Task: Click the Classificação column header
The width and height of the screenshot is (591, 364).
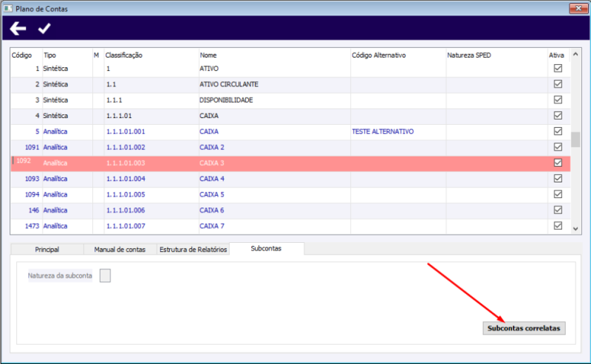Action: tap(123, 55)
